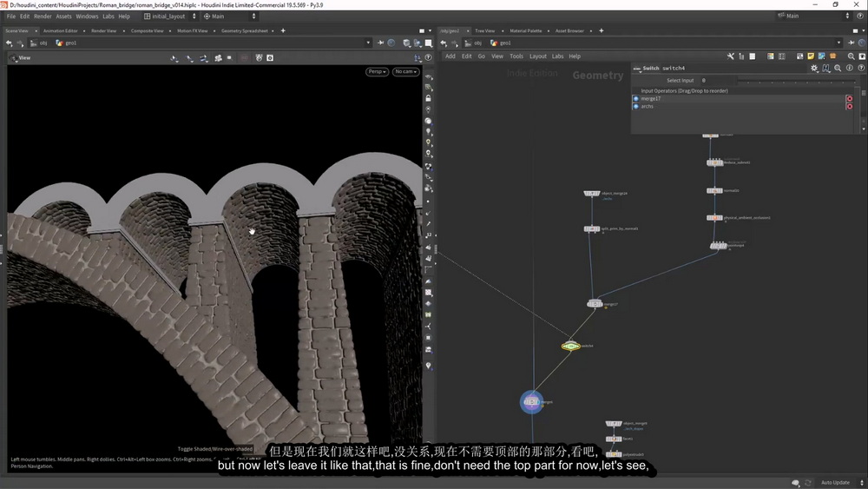Image resolution: width=868 pixels, height=489 pixels.
Task: Open viewport display options icon
Action: click(418, 57)
